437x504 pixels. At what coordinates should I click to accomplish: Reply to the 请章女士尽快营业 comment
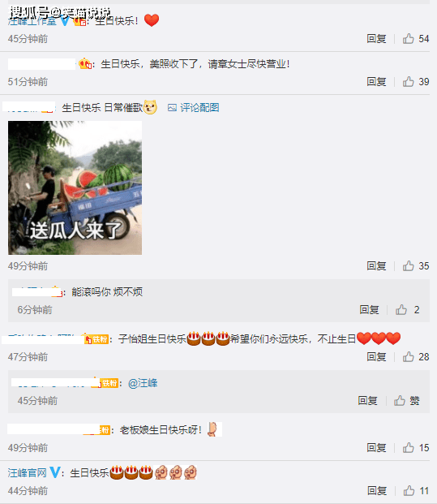(x=376, y=82)
